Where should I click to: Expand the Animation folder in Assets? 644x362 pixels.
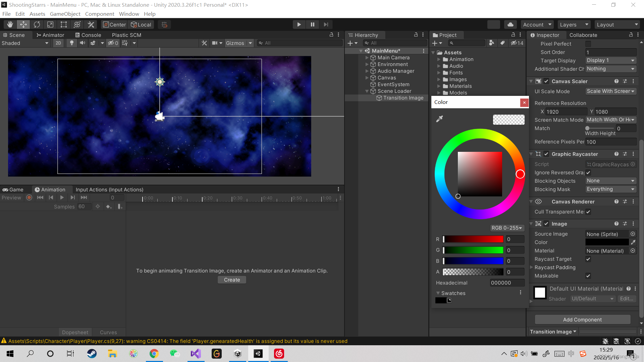[439, 59]
